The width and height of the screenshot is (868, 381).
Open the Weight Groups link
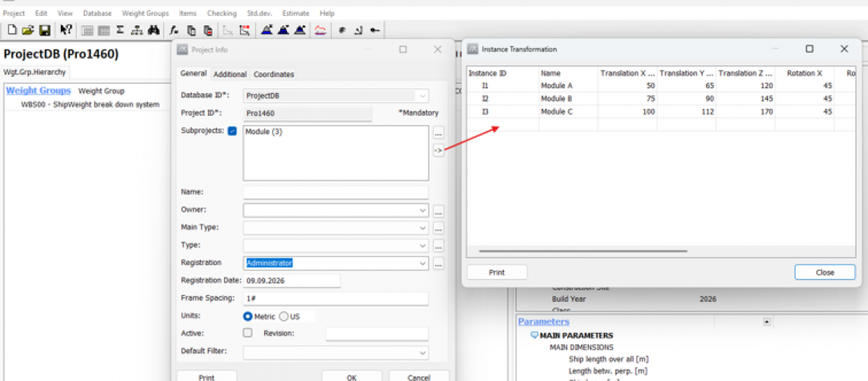(x=38, y=90)
